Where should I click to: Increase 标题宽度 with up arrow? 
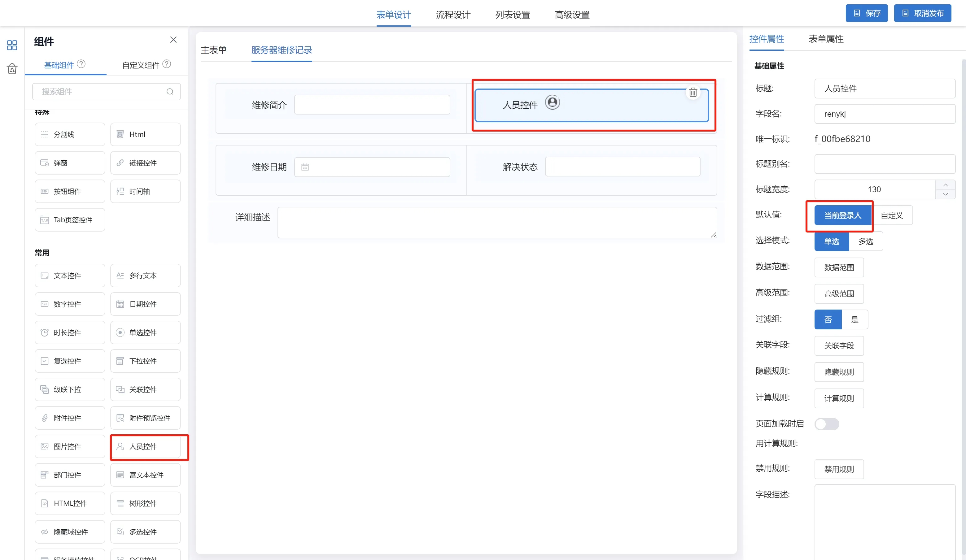coord(945,185)
